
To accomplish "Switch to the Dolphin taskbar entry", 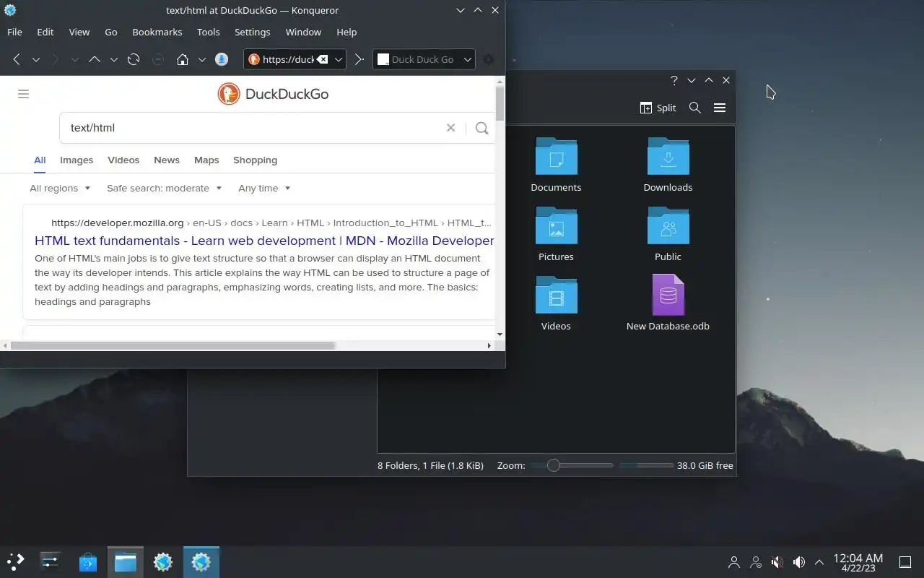I will (x=126, y=561).
